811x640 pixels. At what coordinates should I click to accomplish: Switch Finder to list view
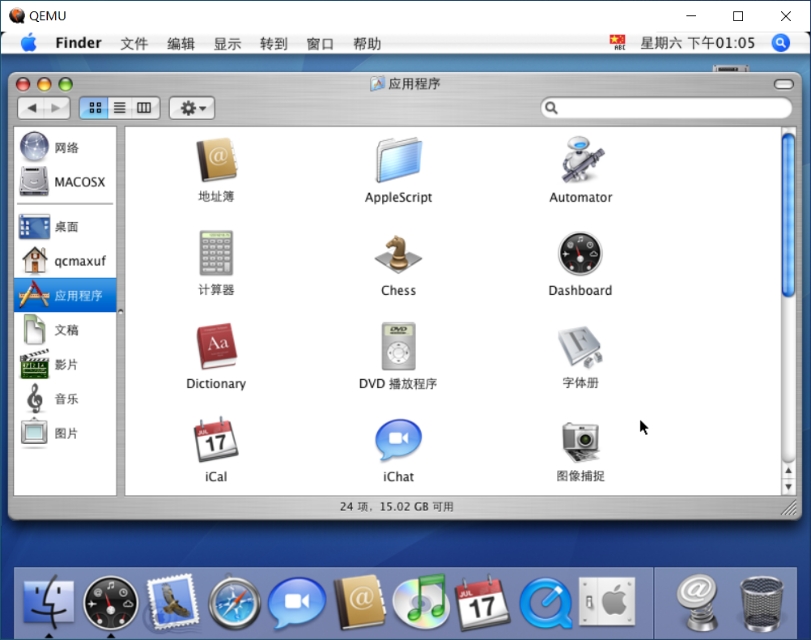pos(119,107)
